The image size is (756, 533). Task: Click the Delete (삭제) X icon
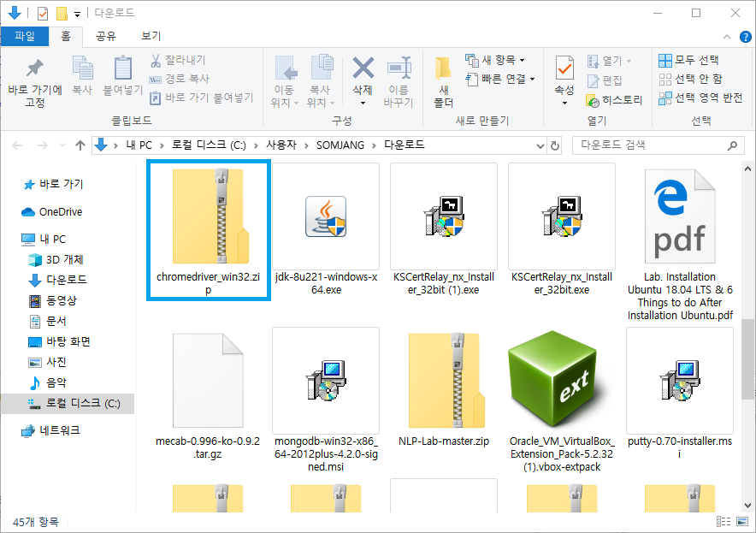[x=363, y=68]
